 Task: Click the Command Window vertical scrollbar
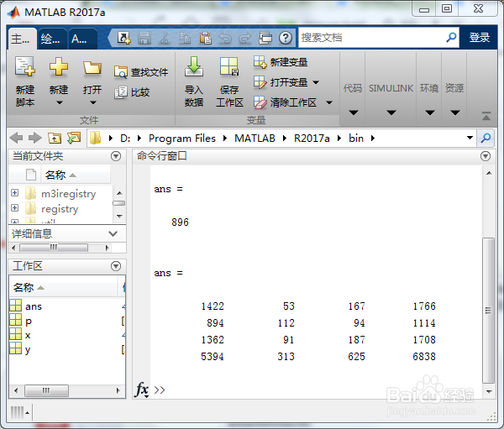pos(489,311)
